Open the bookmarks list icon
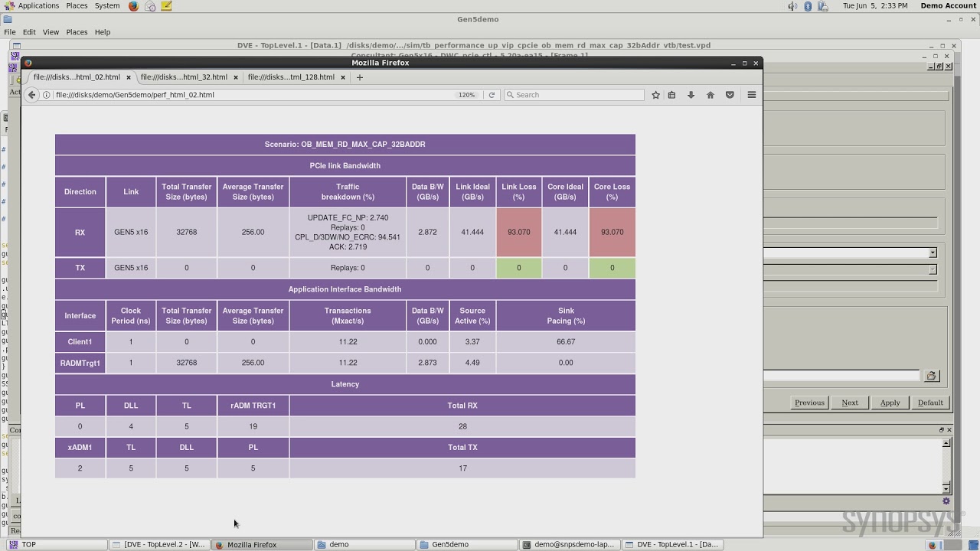This screenshot has height=551, width=980. click(x=671, y=95)
